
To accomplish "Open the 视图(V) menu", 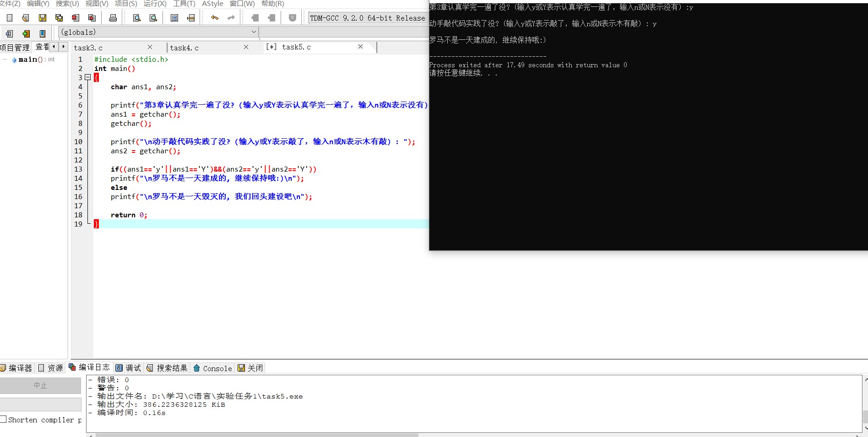I will point(97,4).
